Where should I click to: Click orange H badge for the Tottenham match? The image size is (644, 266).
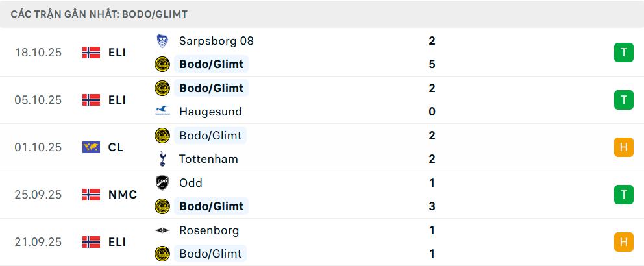623,147
